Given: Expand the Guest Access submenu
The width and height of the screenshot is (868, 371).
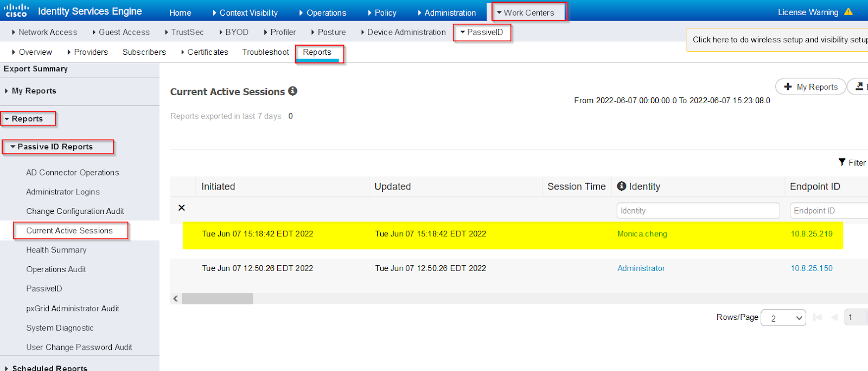Looking at the screenshot, I should [x=121, y=32].
